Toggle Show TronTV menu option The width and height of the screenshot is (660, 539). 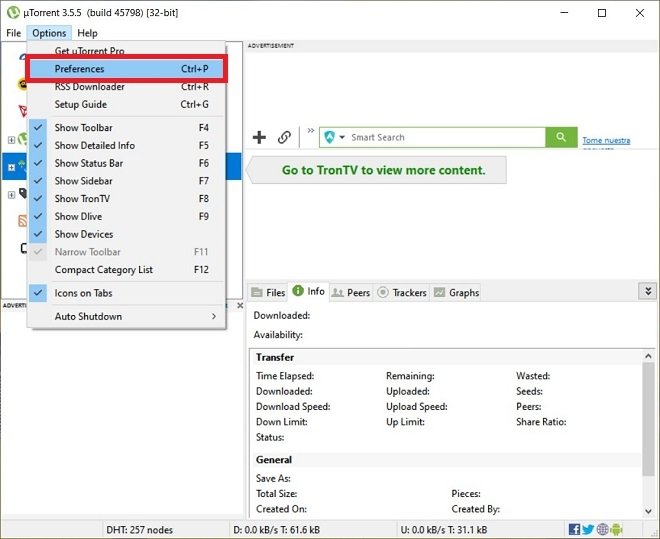click(126, 199)
